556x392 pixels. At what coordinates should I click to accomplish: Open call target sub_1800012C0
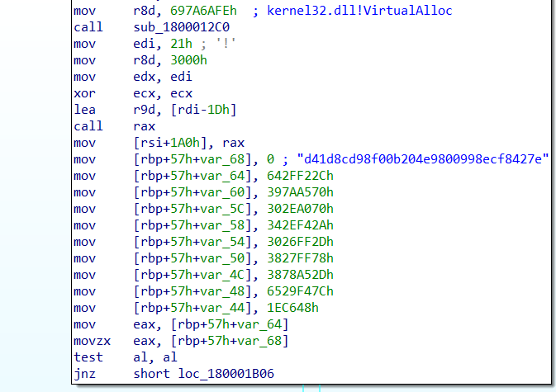[x=181, y=27]
